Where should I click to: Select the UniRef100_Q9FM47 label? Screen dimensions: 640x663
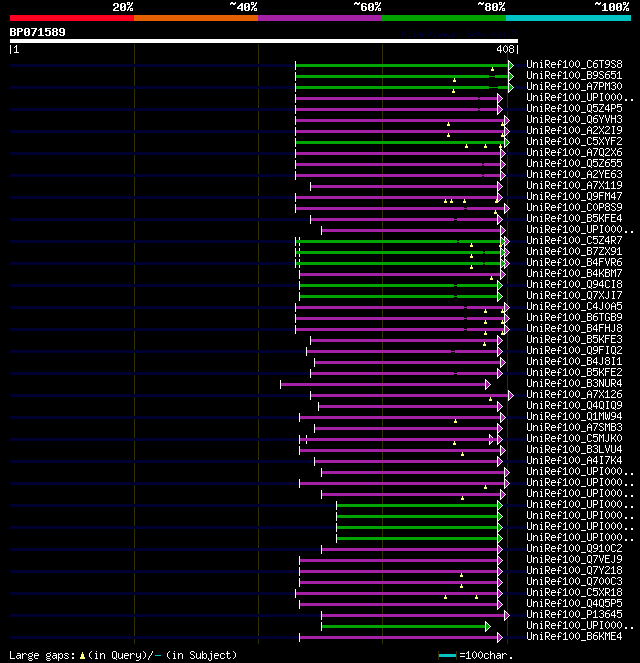coord(574,196)
